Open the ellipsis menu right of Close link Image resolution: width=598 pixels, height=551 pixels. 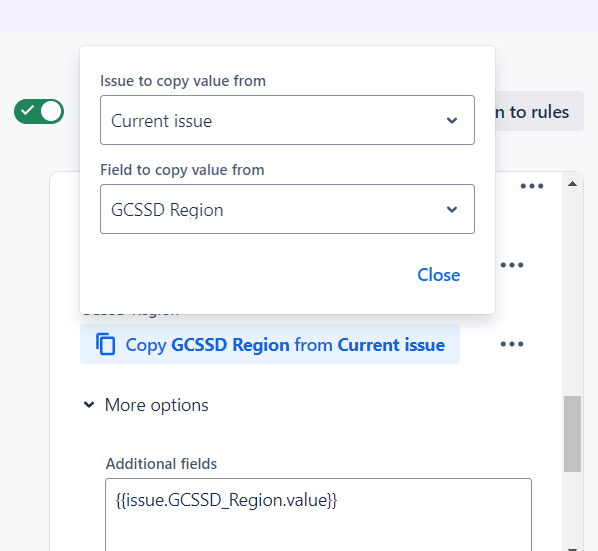[x=512, y=265]
